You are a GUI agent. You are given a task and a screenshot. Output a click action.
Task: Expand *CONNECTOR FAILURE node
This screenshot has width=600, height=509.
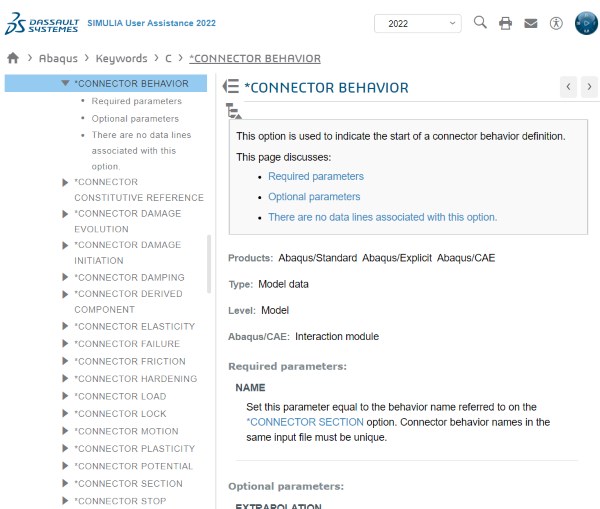(x=65, y=344)
